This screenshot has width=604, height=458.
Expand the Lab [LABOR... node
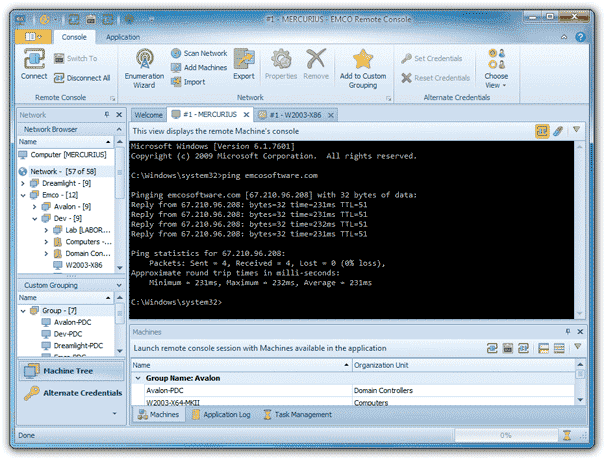click(46, 230)
